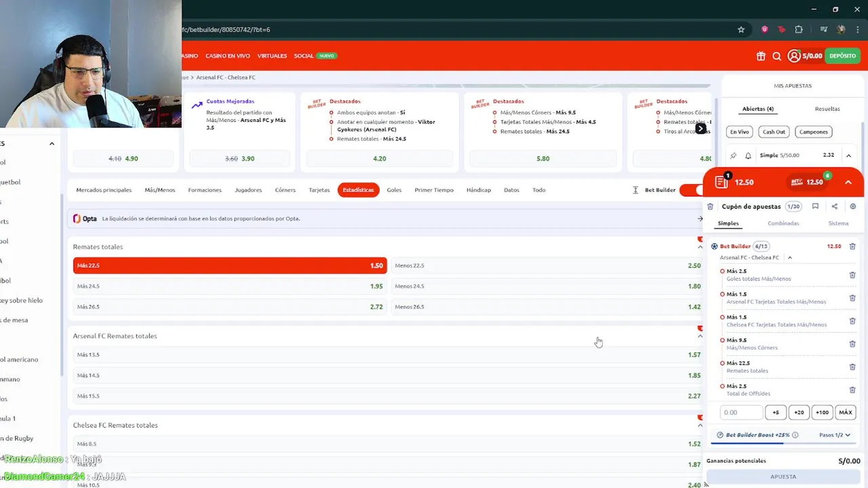Select Más 24.5 Remates totales at 1.95
Viewport: 868px width, 488px height.
click(230, 286)
